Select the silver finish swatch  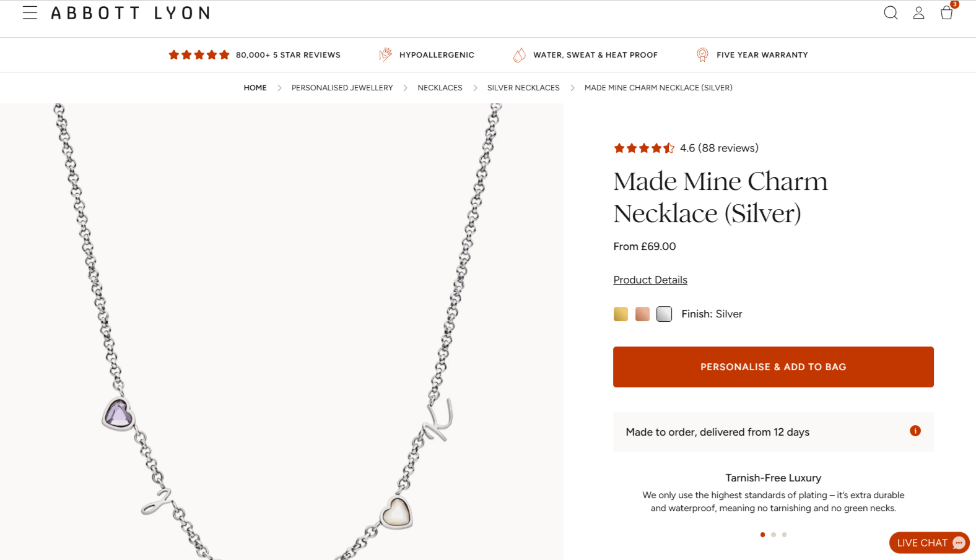(x=664, y=314)
